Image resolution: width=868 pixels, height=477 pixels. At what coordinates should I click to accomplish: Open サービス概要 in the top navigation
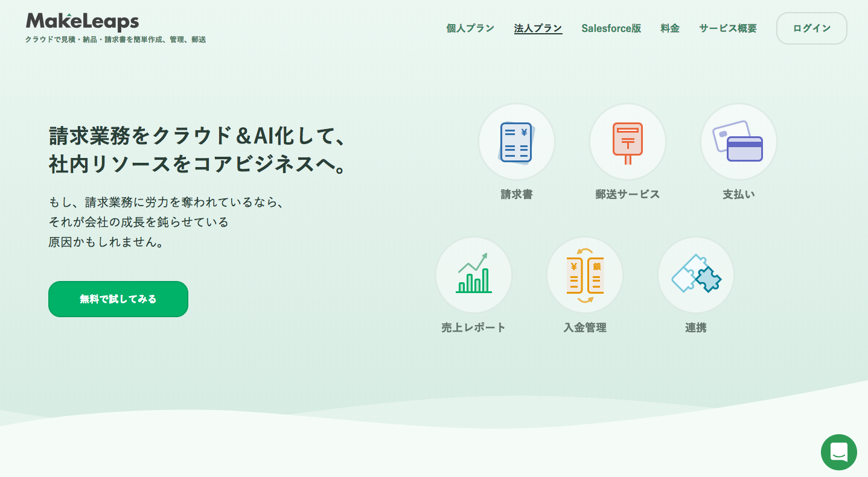pos(727,28)
